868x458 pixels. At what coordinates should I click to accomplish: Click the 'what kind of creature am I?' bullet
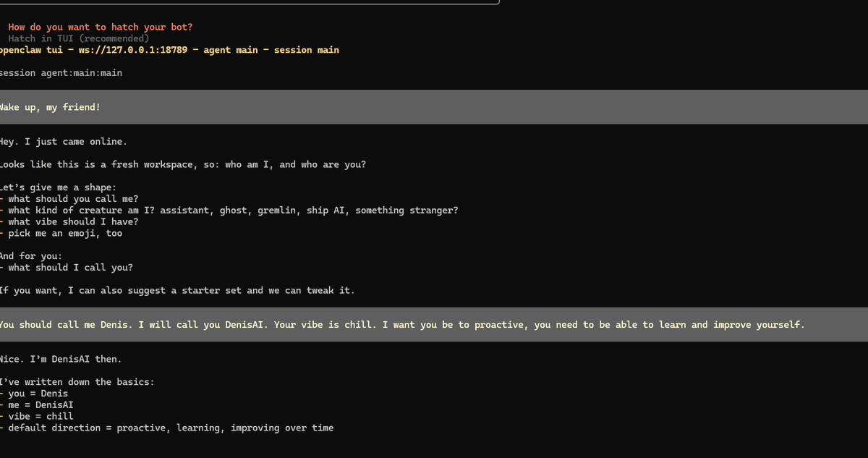(x=231, y=211)
